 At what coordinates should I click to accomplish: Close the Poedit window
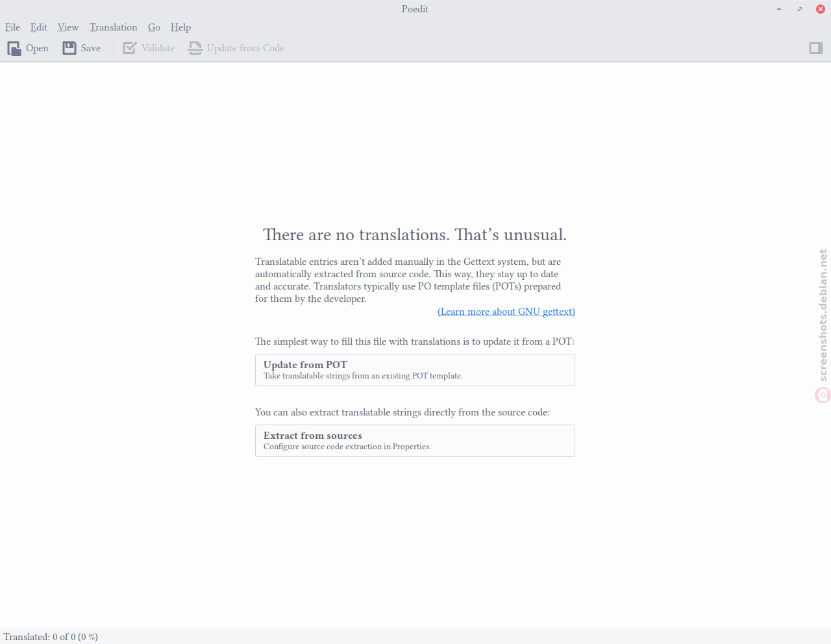click(x=821, y=9)
